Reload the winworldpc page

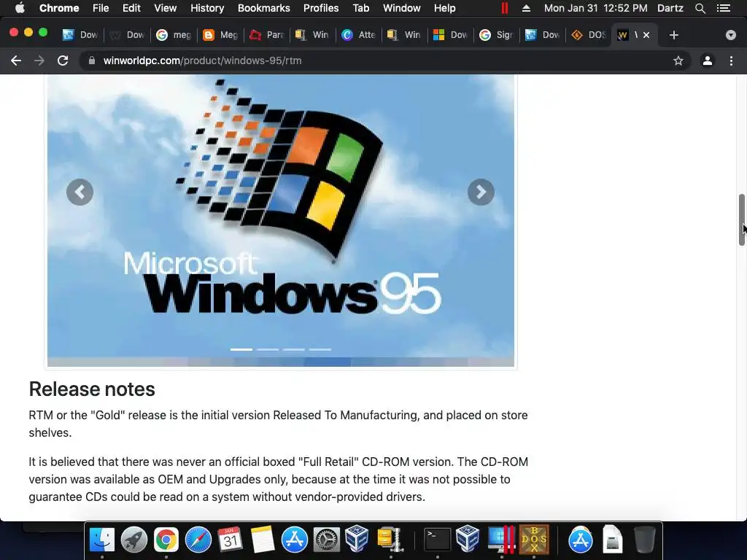coord(63,61)
